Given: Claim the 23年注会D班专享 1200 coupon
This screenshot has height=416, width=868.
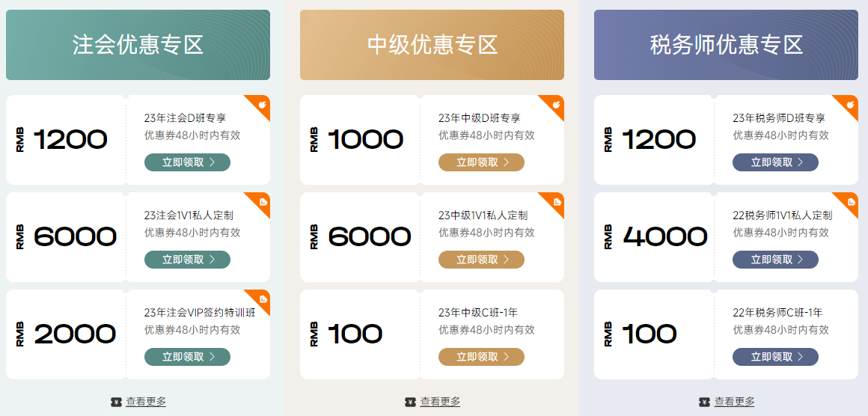Looking at the screenshot, I should (x=187, y=162).
